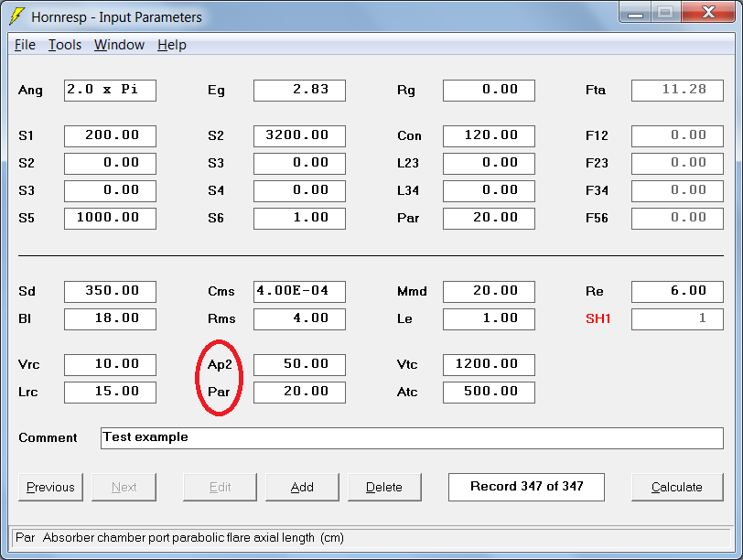Viewport: 743px width, 560px height.
Task: Open the Tools menu
Action: point(65,45)
